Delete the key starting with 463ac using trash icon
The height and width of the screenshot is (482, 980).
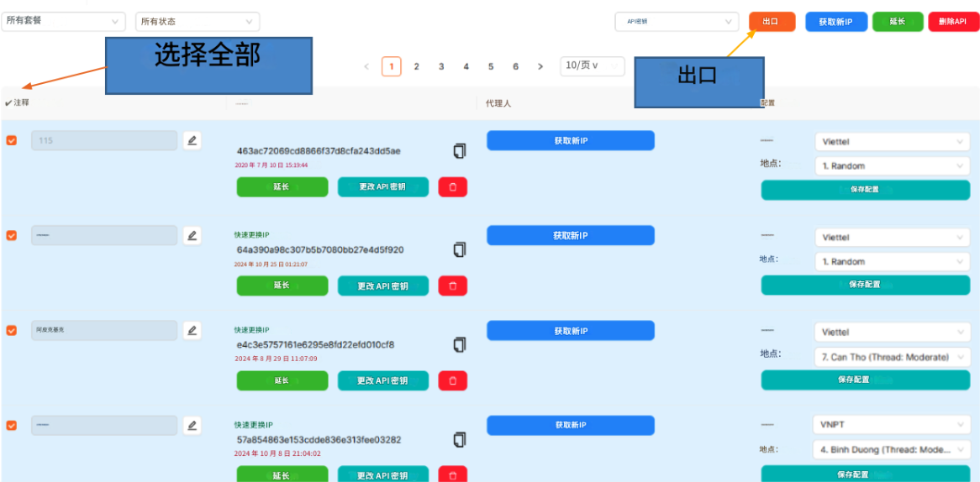452,187
